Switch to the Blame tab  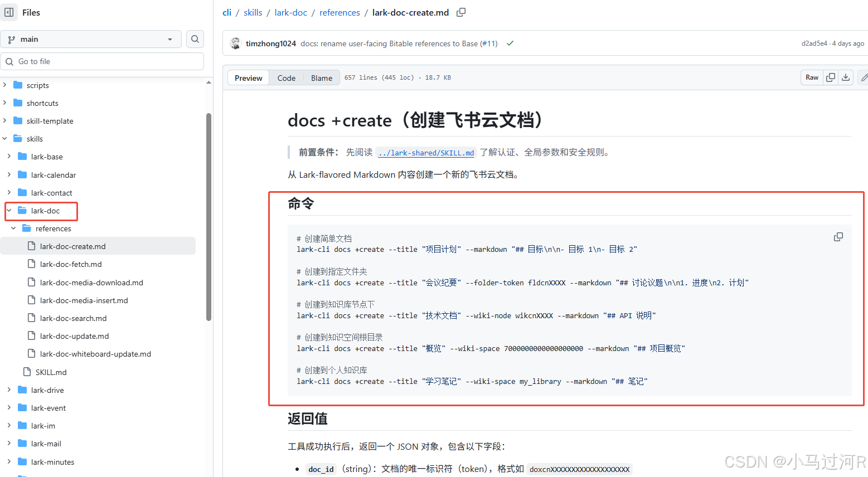321,77
